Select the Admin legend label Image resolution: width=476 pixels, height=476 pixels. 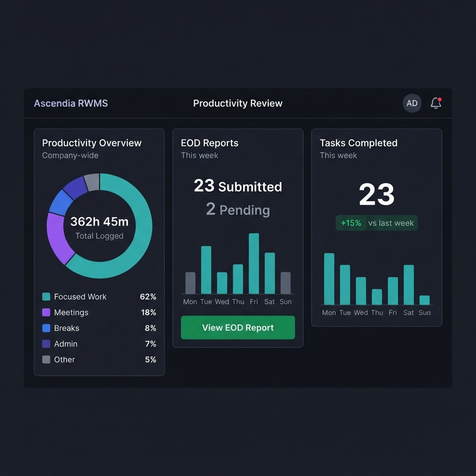point(66,344)
